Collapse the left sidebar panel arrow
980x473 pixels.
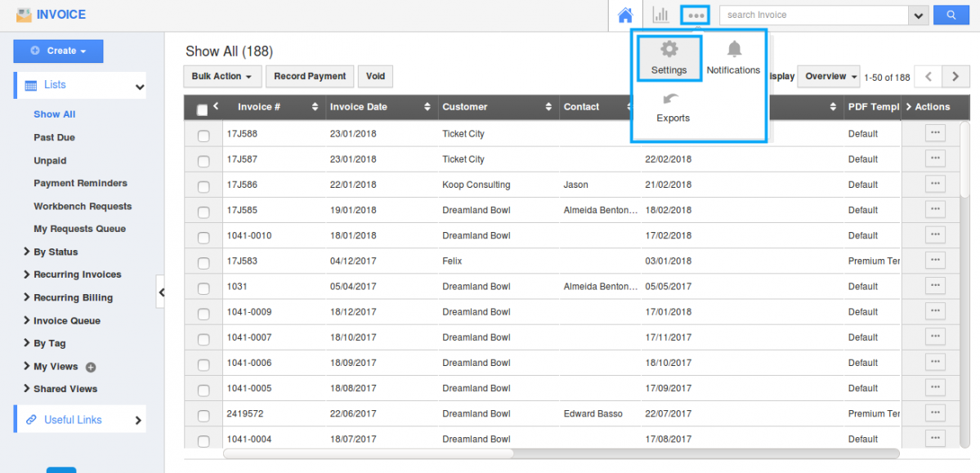pyautogui.click(x=161, y=292)
